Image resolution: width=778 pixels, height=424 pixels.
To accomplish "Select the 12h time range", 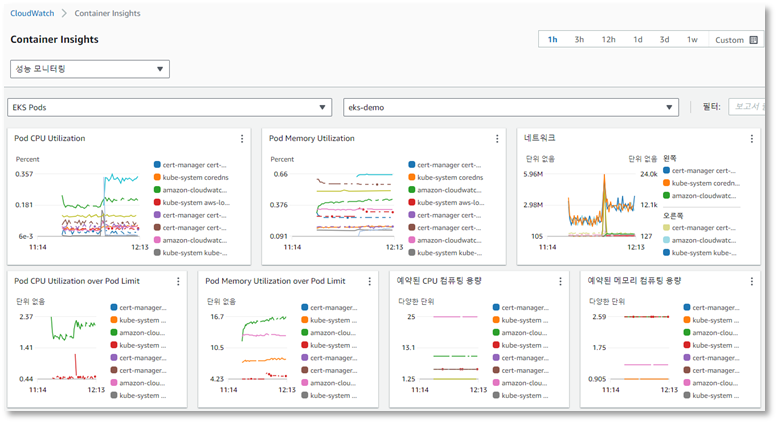I will click(608, 40).
